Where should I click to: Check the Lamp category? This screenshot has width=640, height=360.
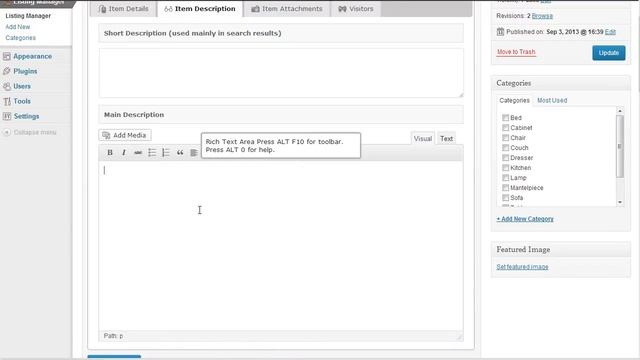click(505, 178)
